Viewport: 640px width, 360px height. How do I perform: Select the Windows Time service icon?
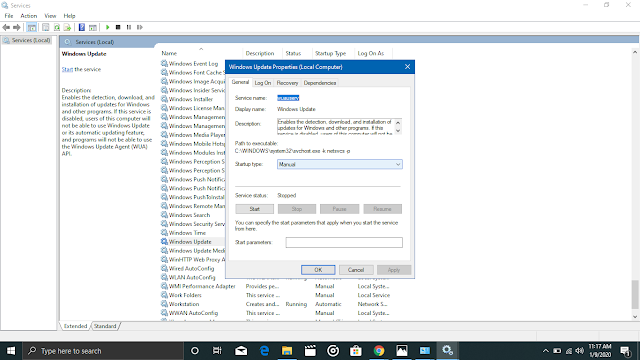[x=164, y=233]
